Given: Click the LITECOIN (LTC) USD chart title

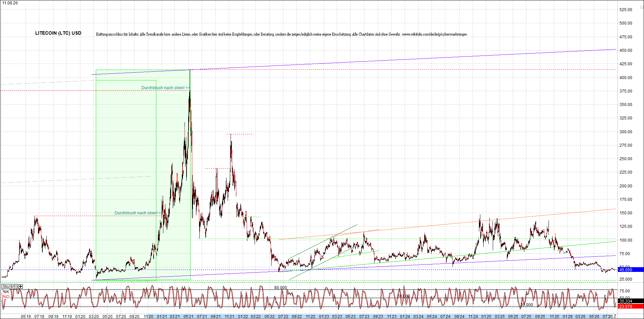Looking at the screenshot, I should tap(58, 33).
